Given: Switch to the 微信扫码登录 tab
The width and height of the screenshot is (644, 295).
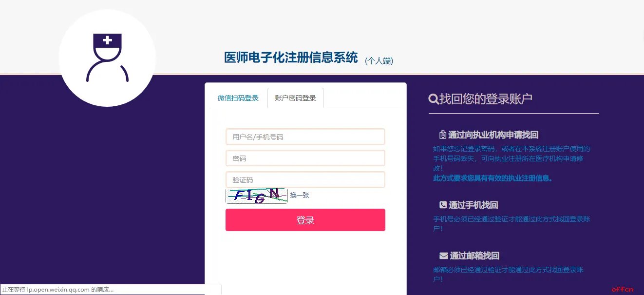Looking at the screenshot, I should (x=238, y=98).
